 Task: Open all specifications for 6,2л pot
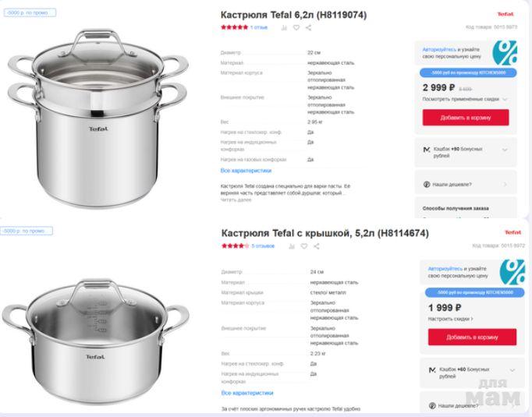click(x=246, y=170)
